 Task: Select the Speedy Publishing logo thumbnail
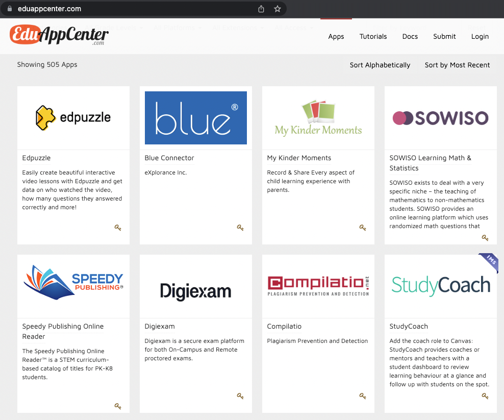point(73,286)
